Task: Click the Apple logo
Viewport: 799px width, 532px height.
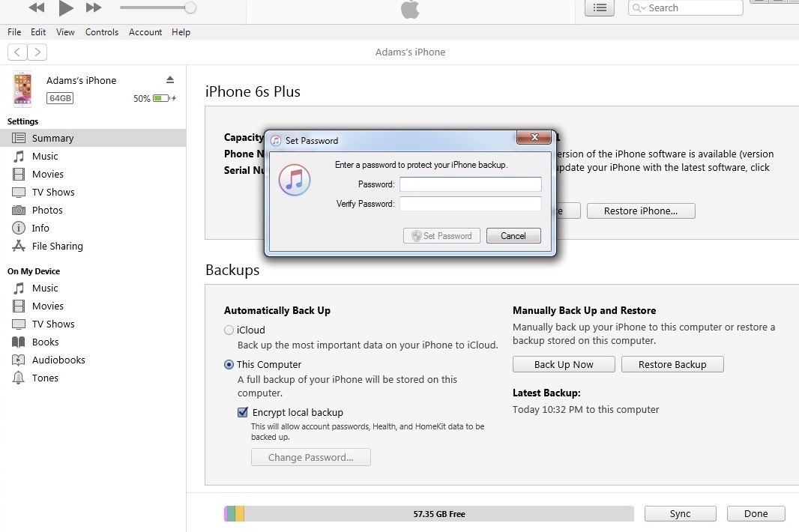Action: pos(410,9)
